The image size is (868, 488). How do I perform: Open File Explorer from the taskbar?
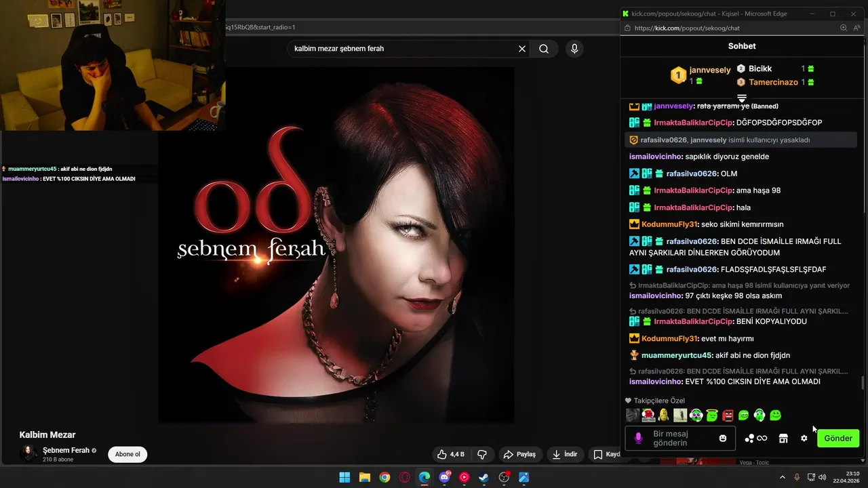[364, 477]
